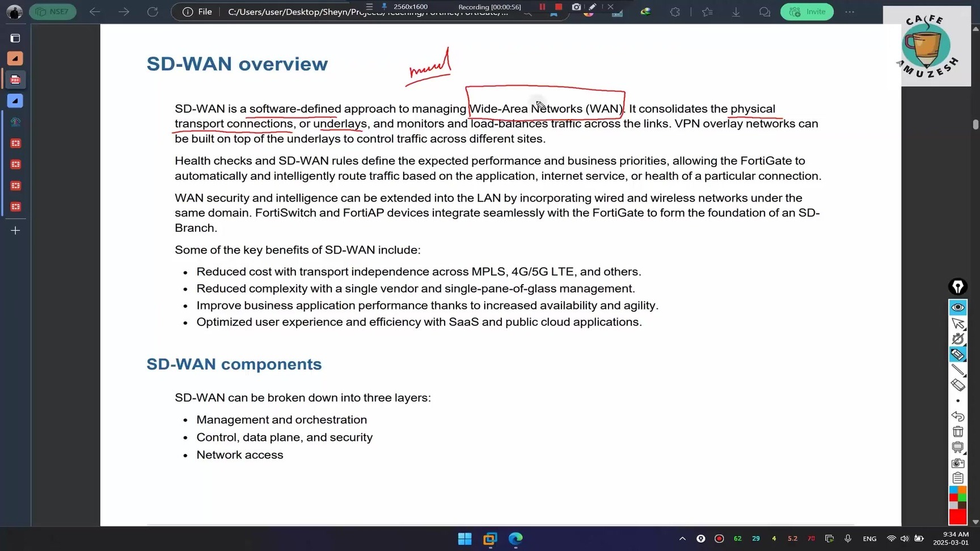Click the red recording tray icon
Viewport: 980px width, 551px height.
click(719, 539)
